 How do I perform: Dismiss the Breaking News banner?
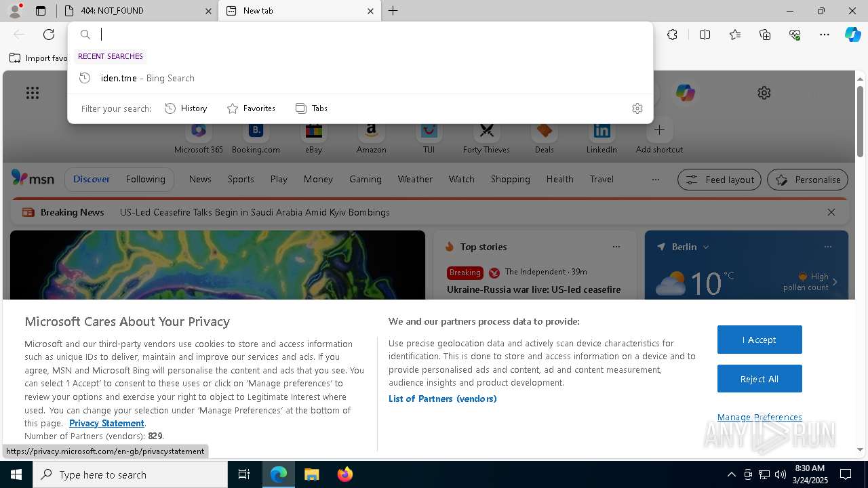[831, 212]
